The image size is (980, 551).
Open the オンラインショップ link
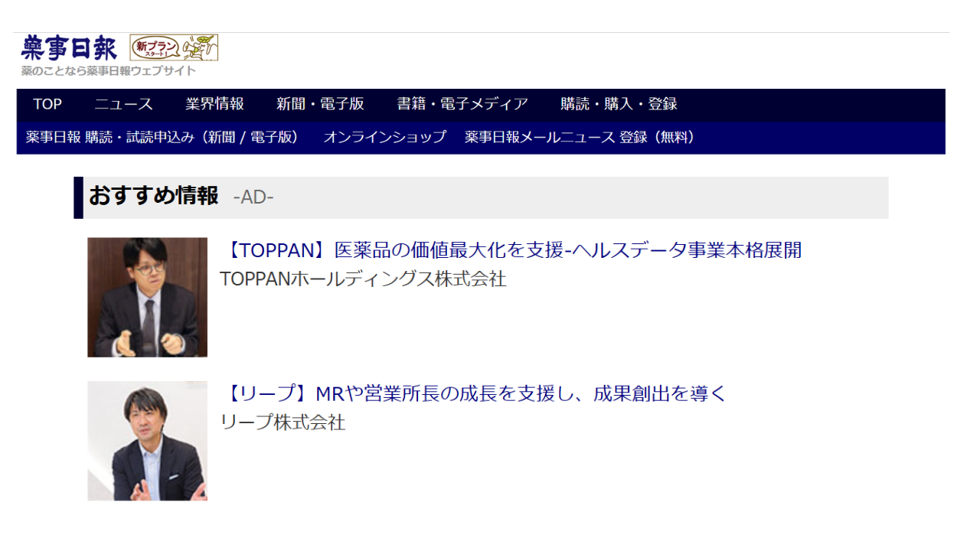point(384,138)
